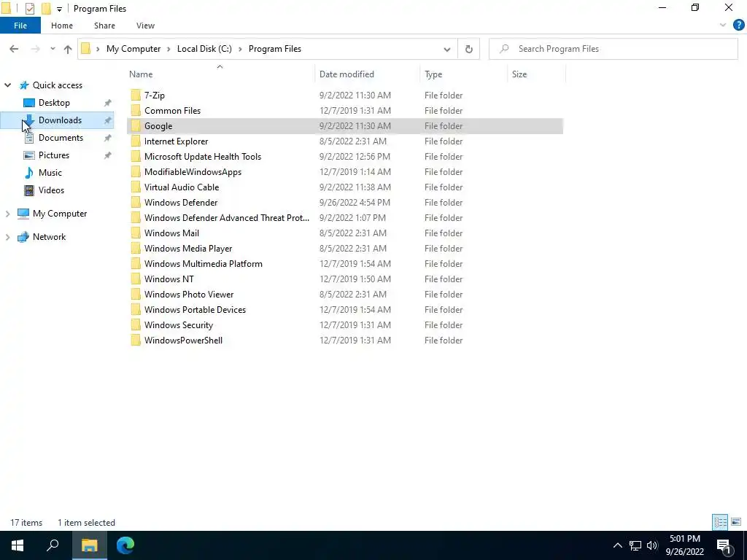Click the Quick access star icon
Image resolution: width=747 pixels, height=560 pixels.
(x=24, y=85)
